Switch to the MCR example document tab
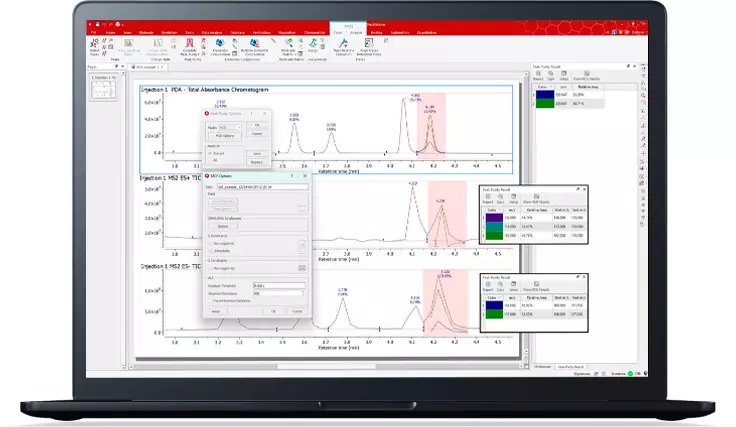Image resolution: width=736 pixels, height=427 pixels. (146, 67)
